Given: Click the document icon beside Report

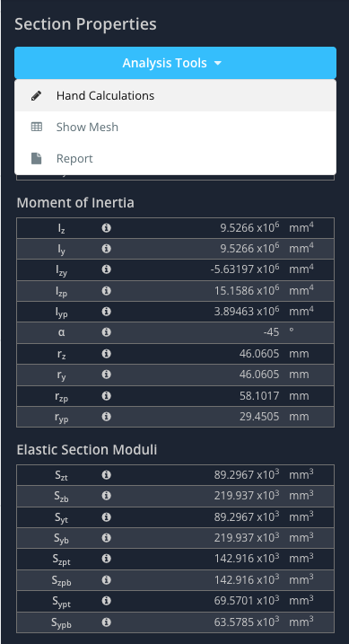Looking at the screenshot, I should [x=37, y=159].
